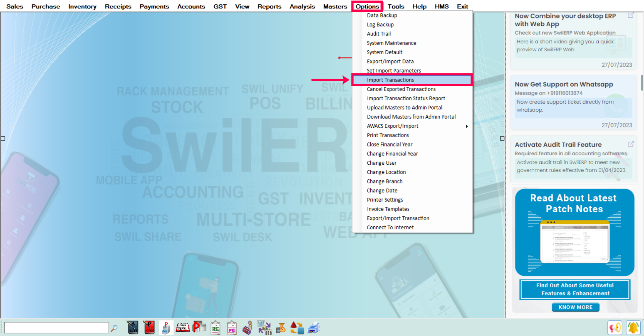This screenshot has height=336, width=644.
Task: Choose Export/Import Data entry
Action: 412,61
